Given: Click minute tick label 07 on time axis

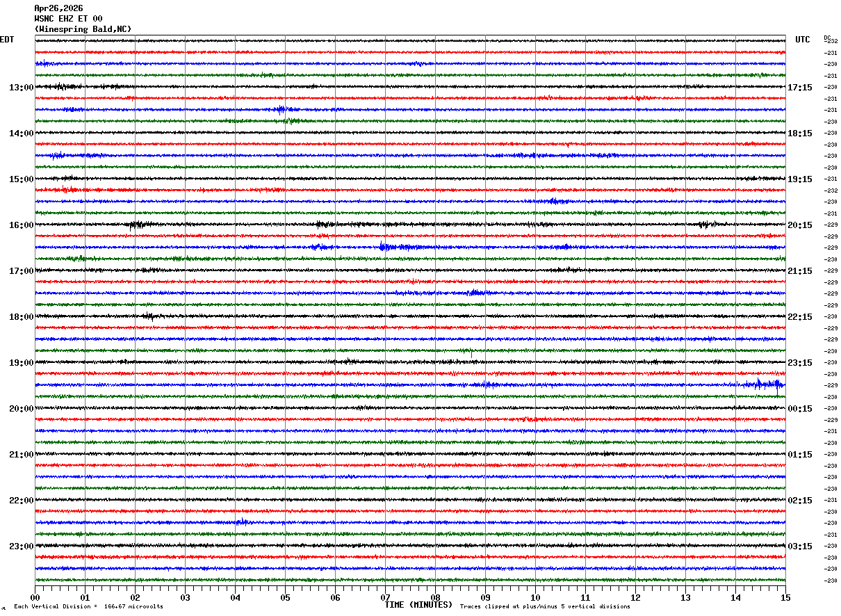Looking at the screenshot, I should coord(385,597).
